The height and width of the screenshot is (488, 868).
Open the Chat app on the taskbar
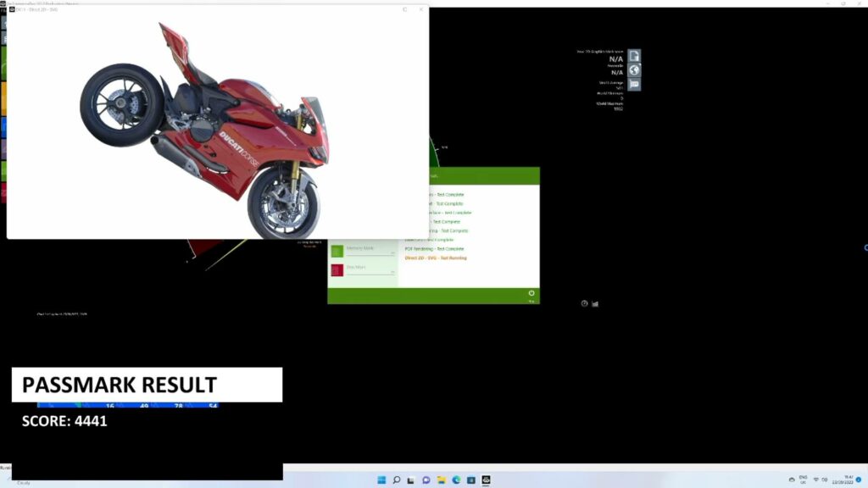(x=426, y=480)
